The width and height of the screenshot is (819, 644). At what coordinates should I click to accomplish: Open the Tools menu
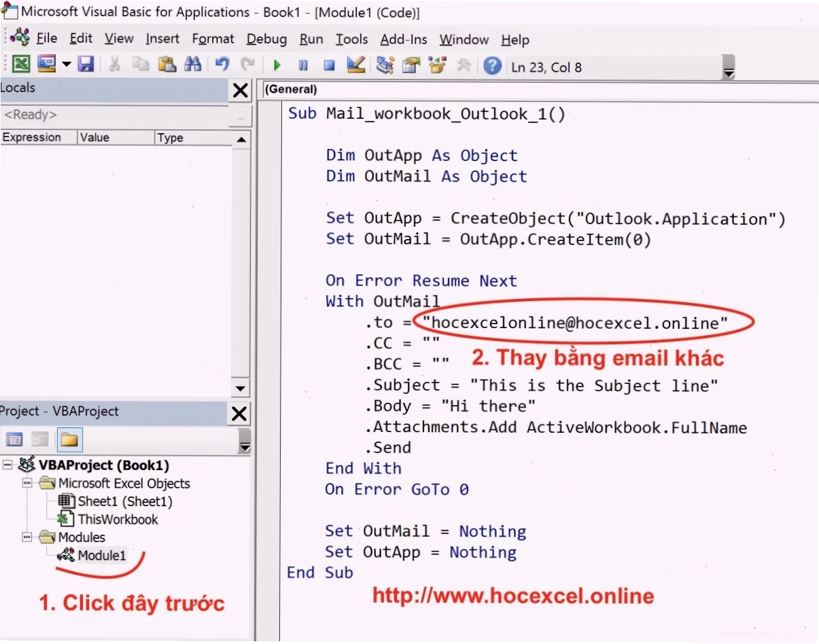[351, 39]
